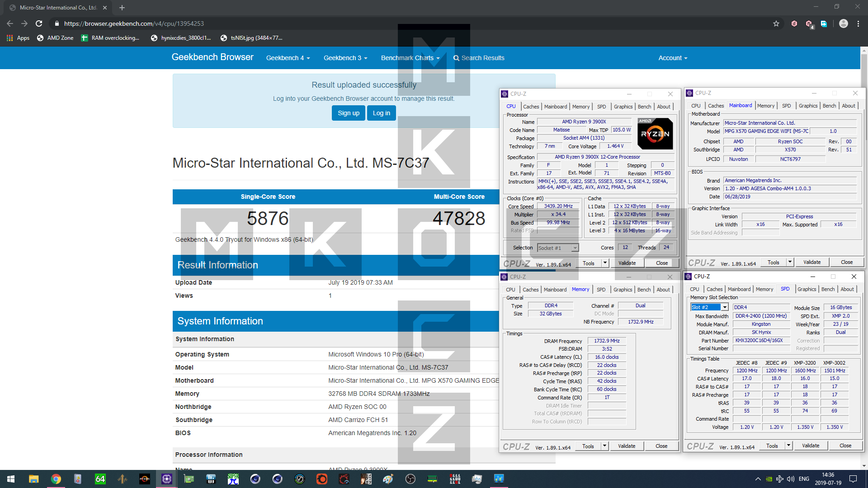The width and height of the screenshot is (868, 488).
Task: Open Tools dropdown arrow in Mainboard window
Action: tap(790, 262)
